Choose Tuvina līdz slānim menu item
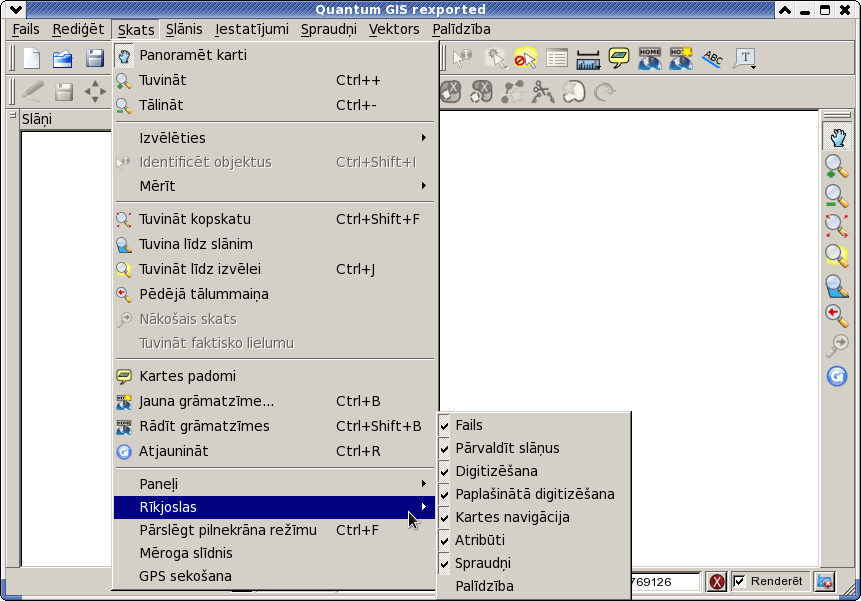The image size is (861, 601). point(275,244)
